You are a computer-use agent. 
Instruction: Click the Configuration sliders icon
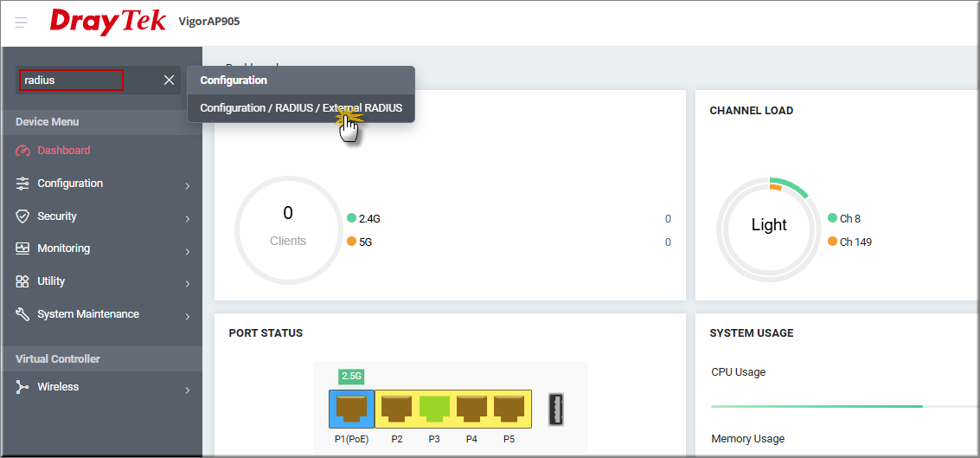point(23,184)
